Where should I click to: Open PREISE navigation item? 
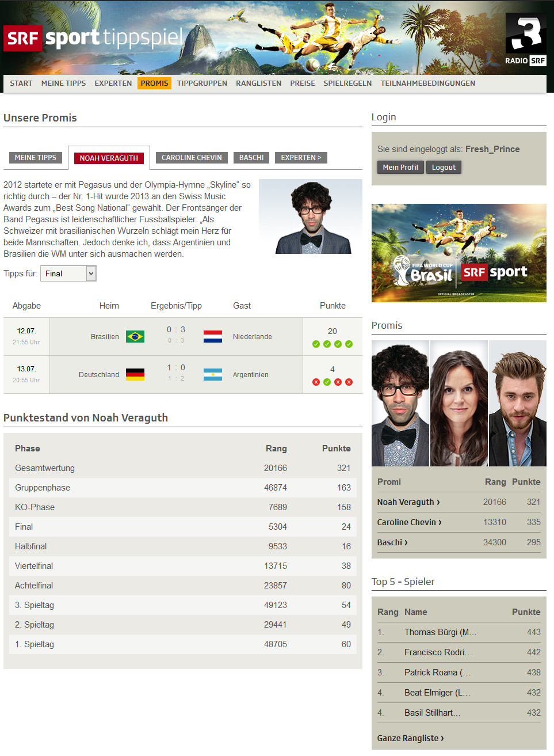303,83
